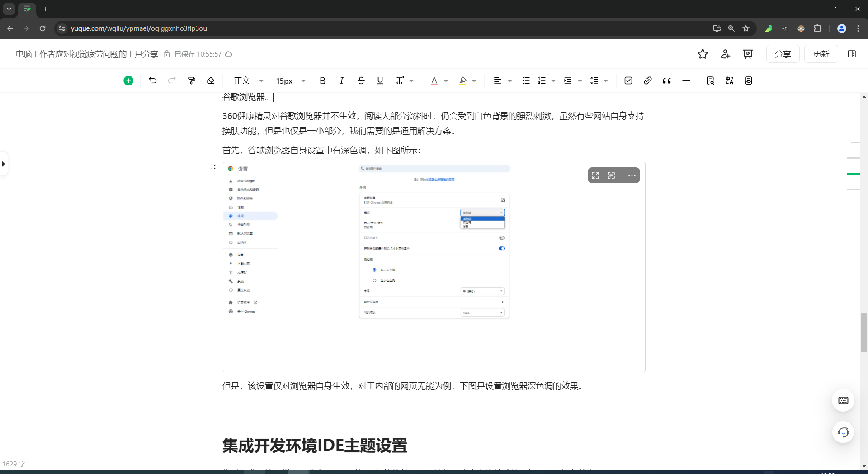Reload the page in browser
The width and height of the screenshot is (868, 474).
42,28
